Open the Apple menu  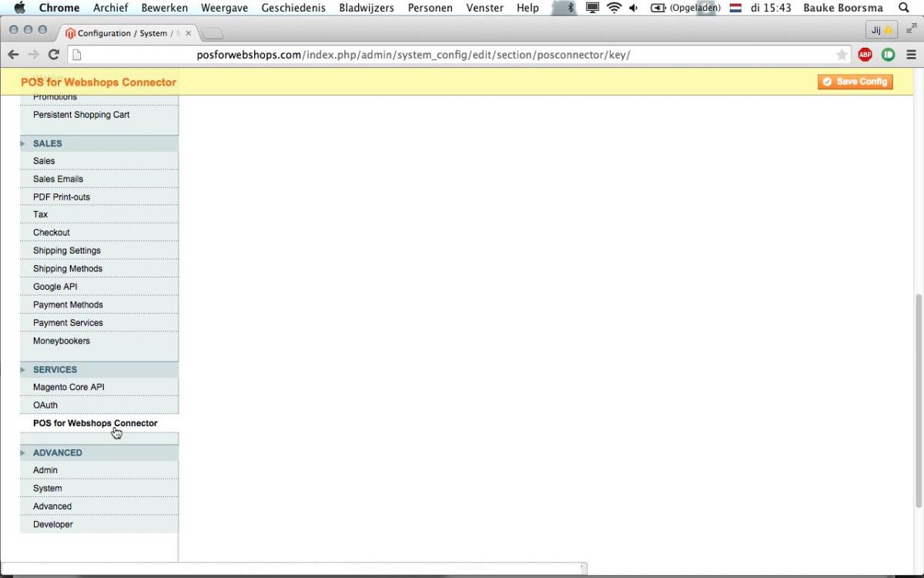20,8
